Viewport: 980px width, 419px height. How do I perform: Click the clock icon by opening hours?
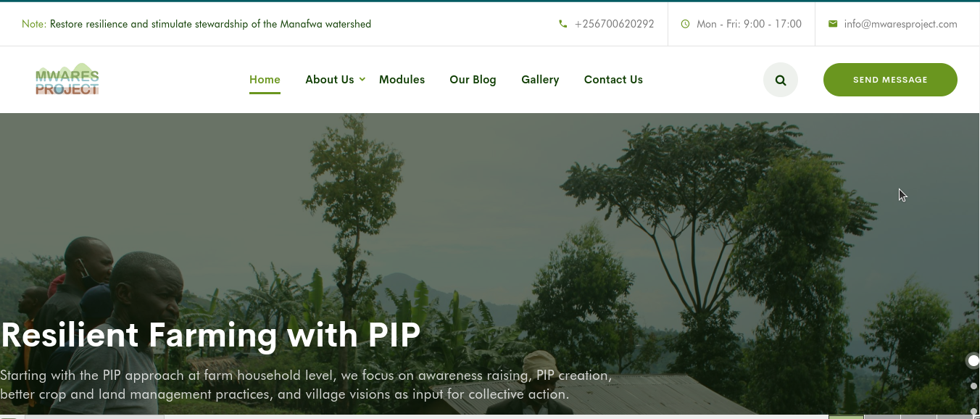pos(686,24)
